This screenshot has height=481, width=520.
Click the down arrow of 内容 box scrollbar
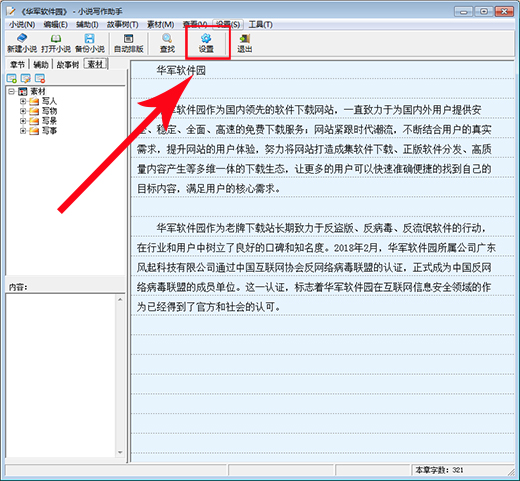pyautogui.click(x=120, y=453)
